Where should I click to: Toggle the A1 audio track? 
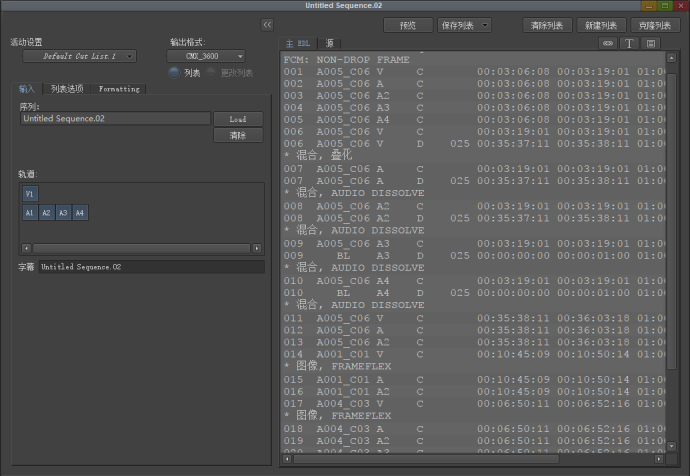[x=30, y=213]
